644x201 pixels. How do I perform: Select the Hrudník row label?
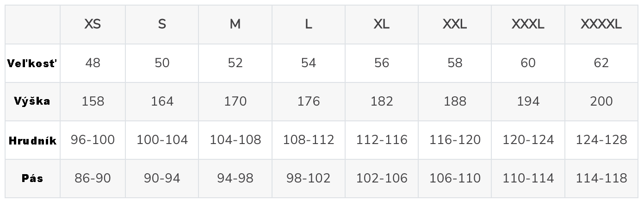click(32, 140)
